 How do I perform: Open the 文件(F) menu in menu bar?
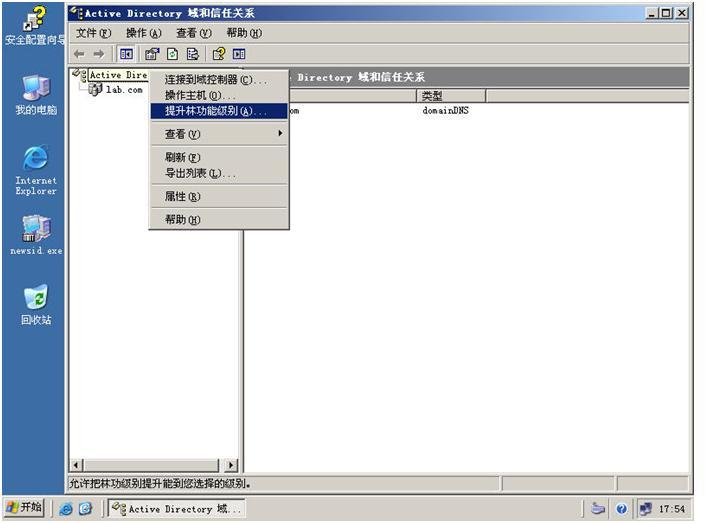tap(94, 33)
